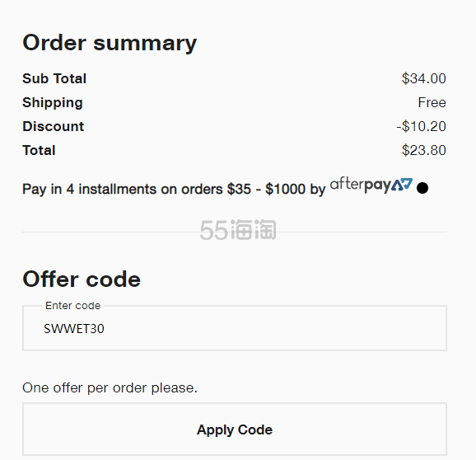
Task: Click the Afterpay arrows emblem
Action: [x=402, y=185]
